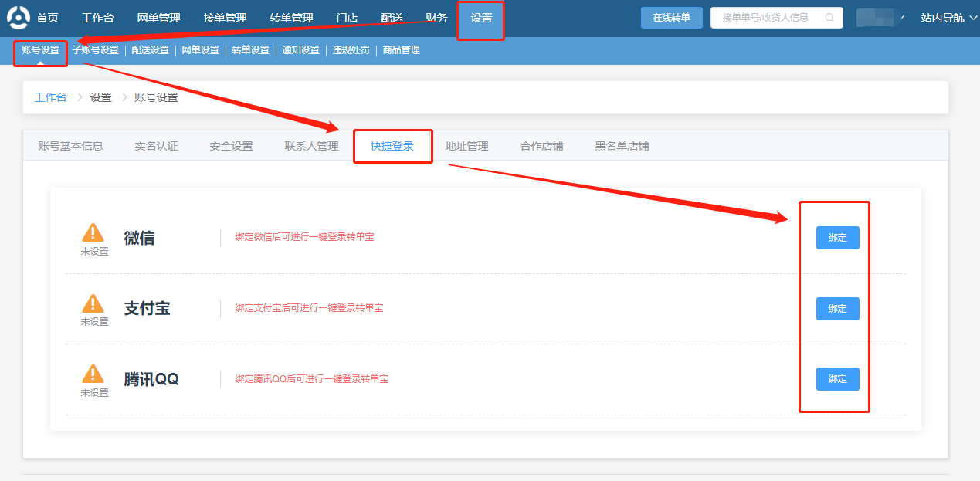
Task: Open the 网单管理 menu
Action: pyautogui.click(x=158, y=18)
